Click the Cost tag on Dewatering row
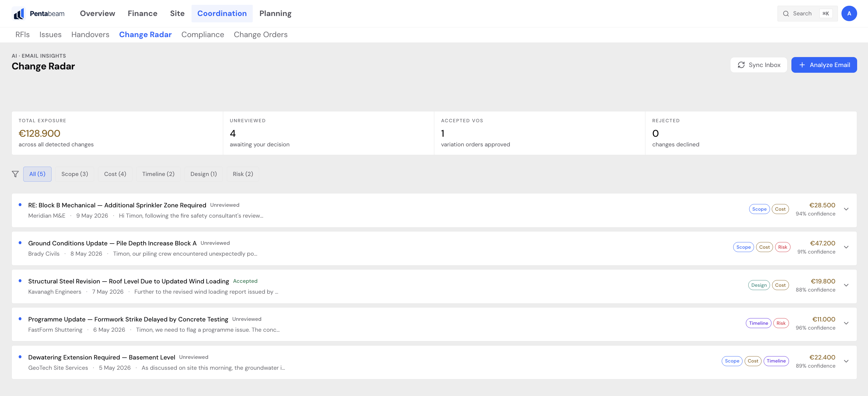Viewport: 868px width, 396px height. click(753, 361)
